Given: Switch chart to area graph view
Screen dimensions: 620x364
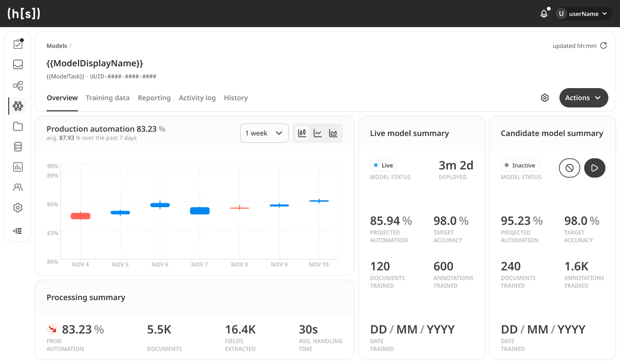Looking at the screenshot, I should point(333,133).
